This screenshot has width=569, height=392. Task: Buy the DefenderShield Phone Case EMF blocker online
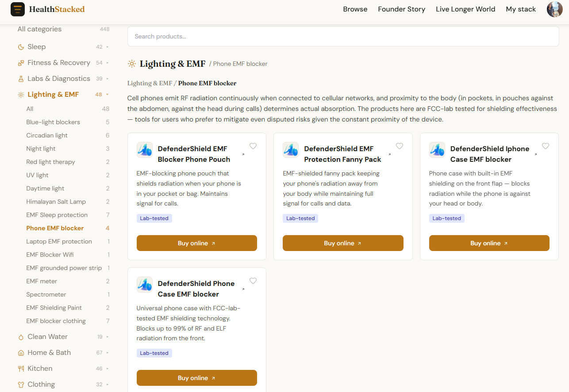(x=197, y=378)
